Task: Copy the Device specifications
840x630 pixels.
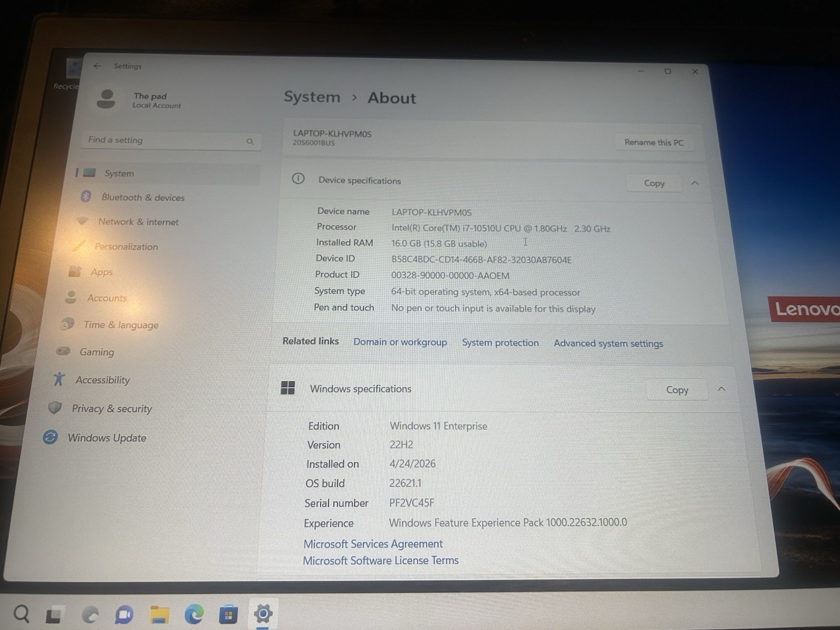Action: coord(654,183)
